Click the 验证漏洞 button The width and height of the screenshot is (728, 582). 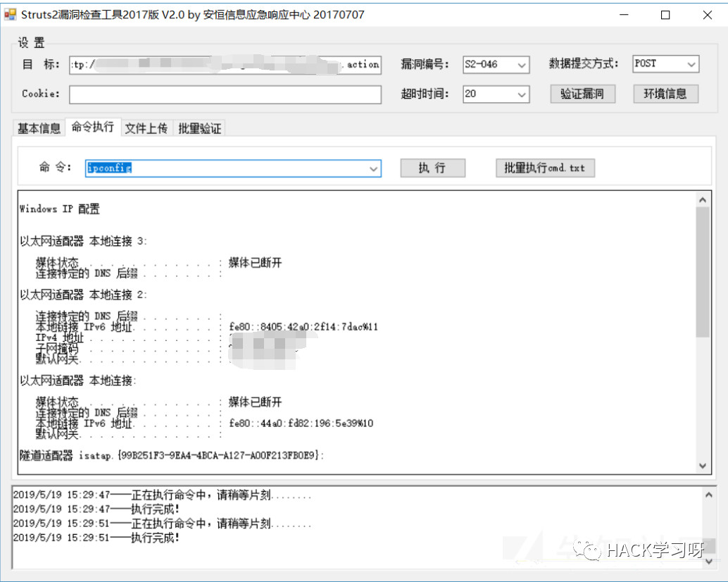tap(583, 94)
